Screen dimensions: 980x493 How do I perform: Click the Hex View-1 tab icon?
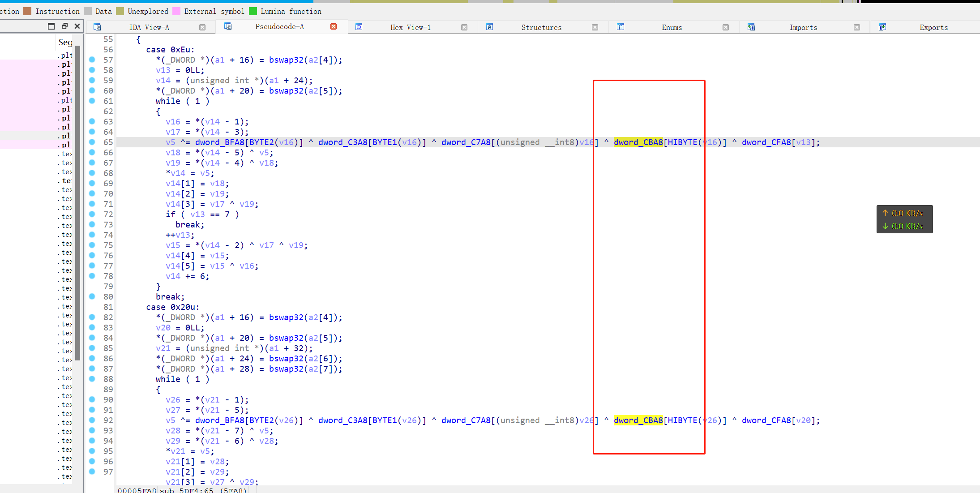coord(359,27)
